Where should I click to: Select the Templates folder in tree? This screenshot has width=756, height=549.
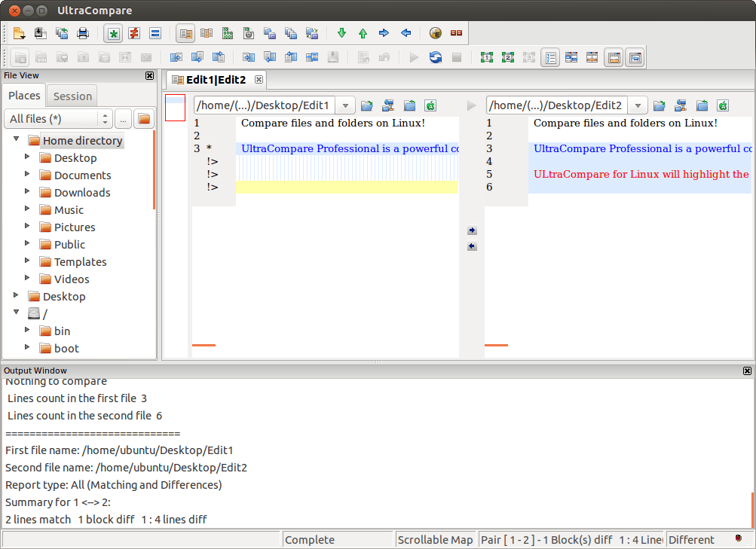click(80, 262)
